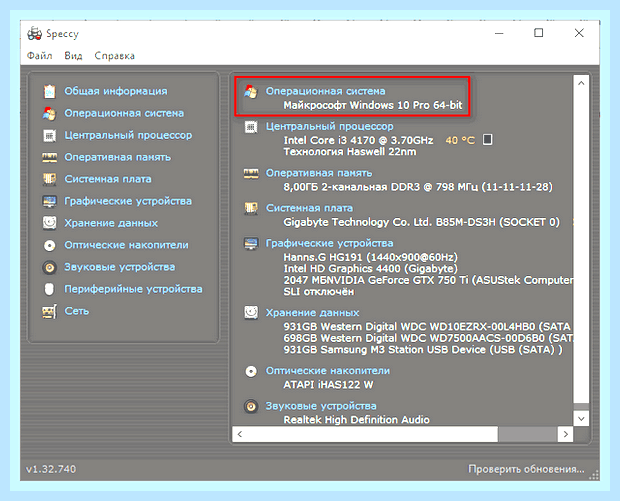Go to Операционная система section in sidebar
This screenshot has width=620, height=501.
tap(124, 113)
